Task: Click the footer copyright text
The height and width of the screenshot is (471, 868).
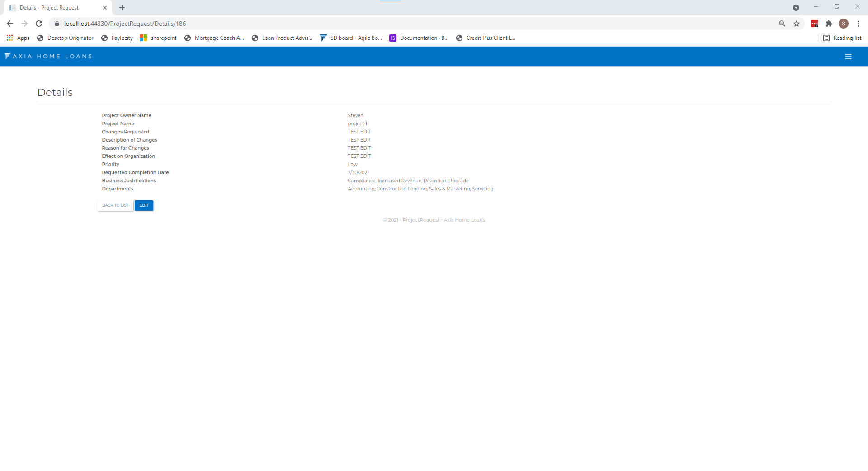Action: [434, 220]
